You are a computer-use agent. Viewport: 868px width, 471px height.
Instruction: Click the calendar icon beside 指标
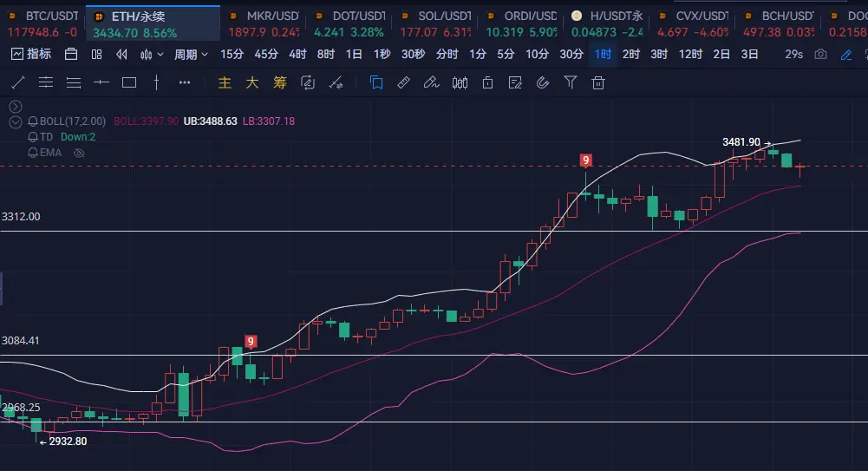(x=71, y=55)
